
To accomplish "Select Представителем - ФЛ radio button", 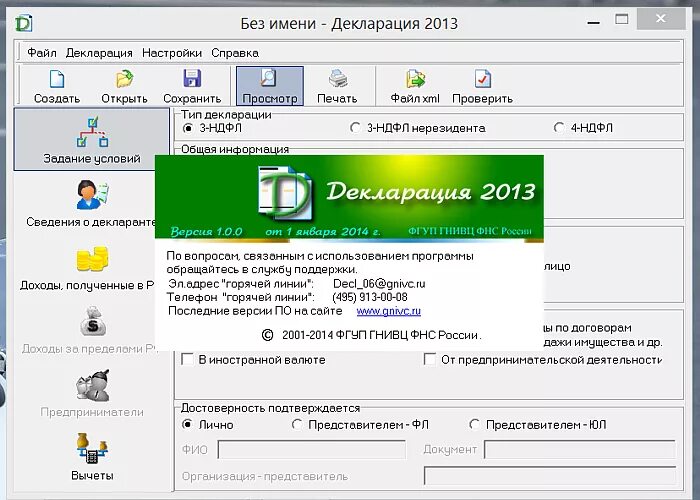I will coord(297,425).
